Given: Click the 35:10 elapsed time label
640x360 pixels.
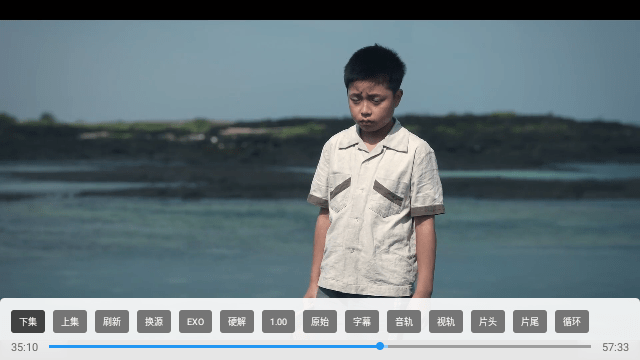Looking at the screenshot, I should (x=24, y=347).
